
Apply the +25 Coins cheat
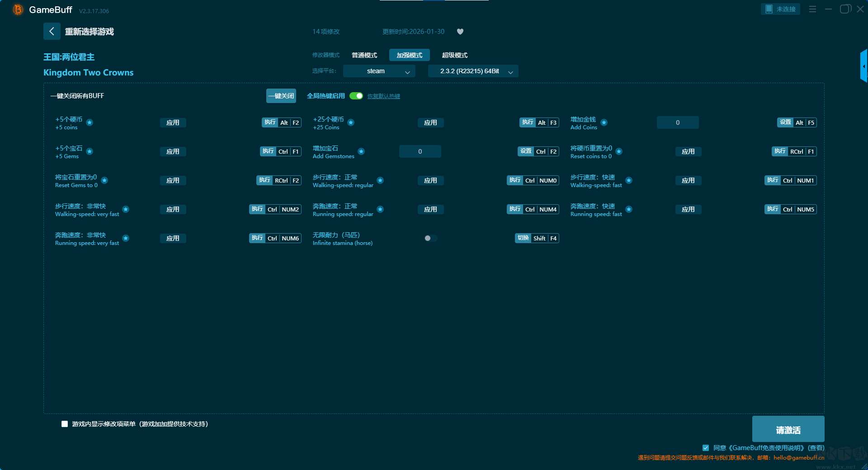click(x=430, y=122)
